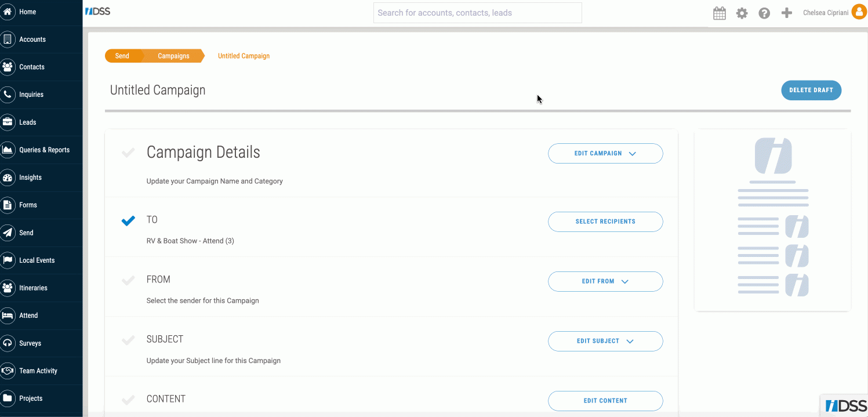Open the calendar icon in header
The height and width of the screenshot is (417, 868).
coord(720,13)
